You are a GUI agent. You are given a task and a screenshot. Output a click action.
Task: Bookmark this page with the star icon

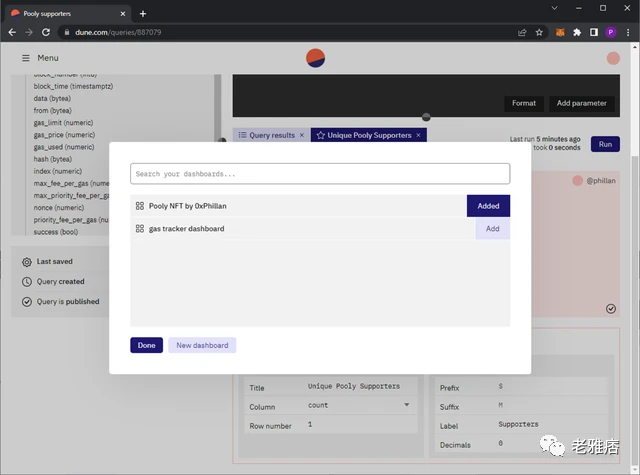(539, 32)
